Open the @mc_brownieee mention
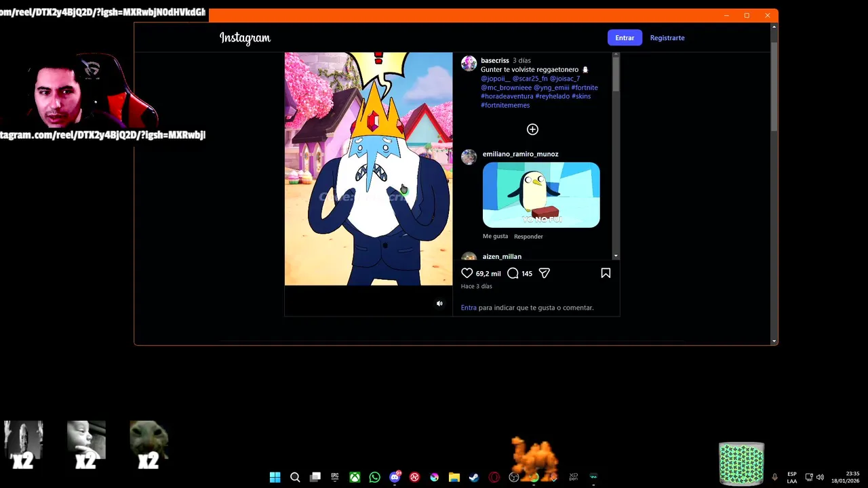This screenshot has height=488, width=868. 507,87
